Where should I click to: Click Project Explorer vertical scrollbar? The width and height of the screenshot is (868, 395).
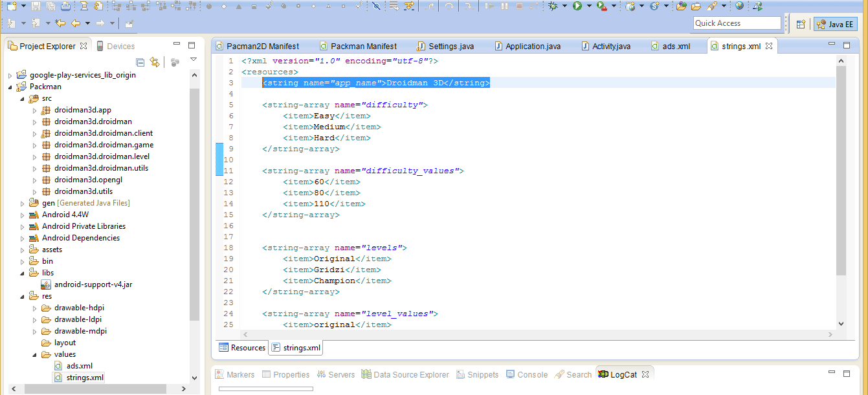click(x=194, y=204)
